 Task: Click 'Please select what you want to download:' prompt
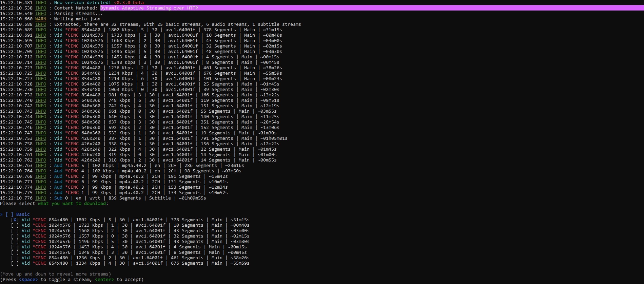click(x=54, y=204)
